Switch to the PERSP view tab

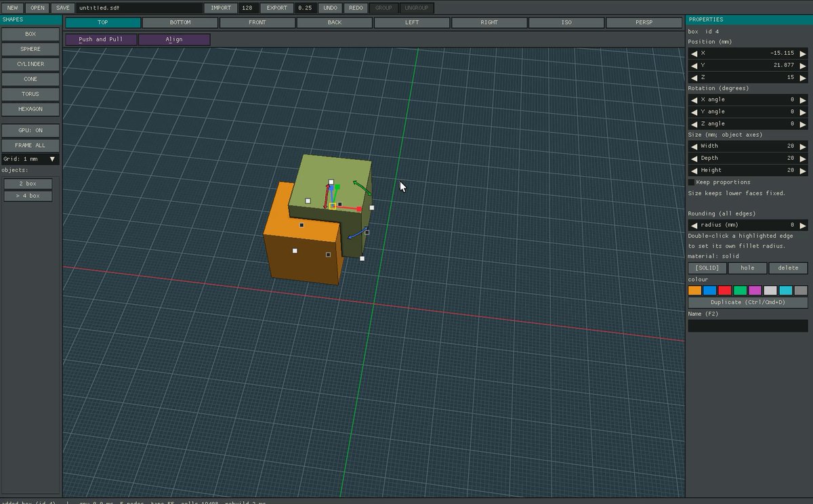(x=644, y=22)
